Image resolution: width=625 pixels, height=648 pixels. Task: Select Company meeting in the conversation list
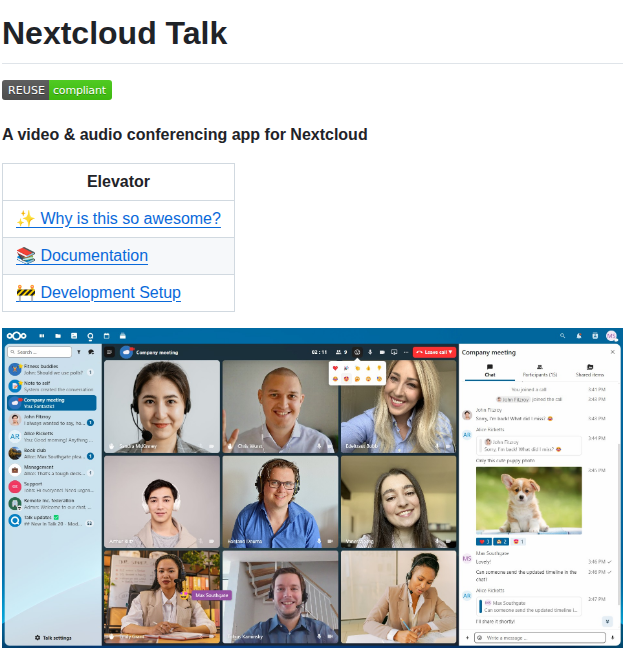tap(52, 403)
